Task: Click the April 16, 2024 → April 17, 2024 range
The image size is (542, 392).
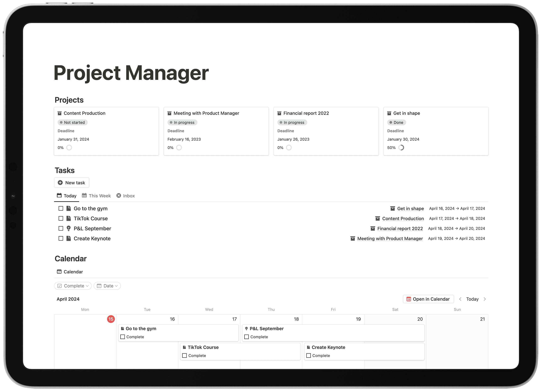Action: 457,208
